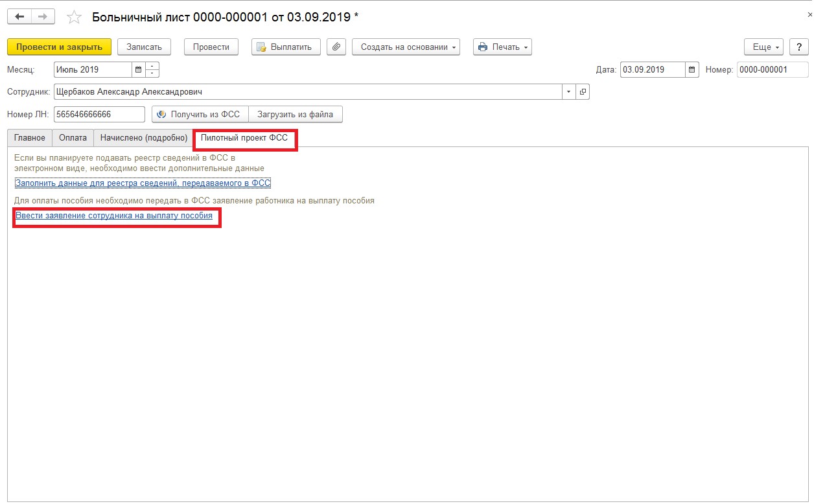Open the Еще menu
This screenshot has width=814, height=504.
click(x=764, y=47)
